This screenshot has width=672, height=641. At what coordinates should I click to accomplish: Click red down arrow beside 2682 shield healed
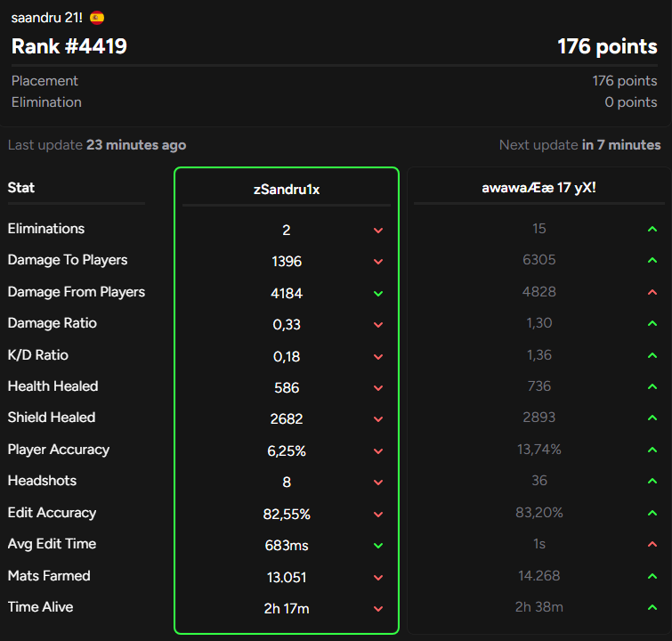pos(378,419)
